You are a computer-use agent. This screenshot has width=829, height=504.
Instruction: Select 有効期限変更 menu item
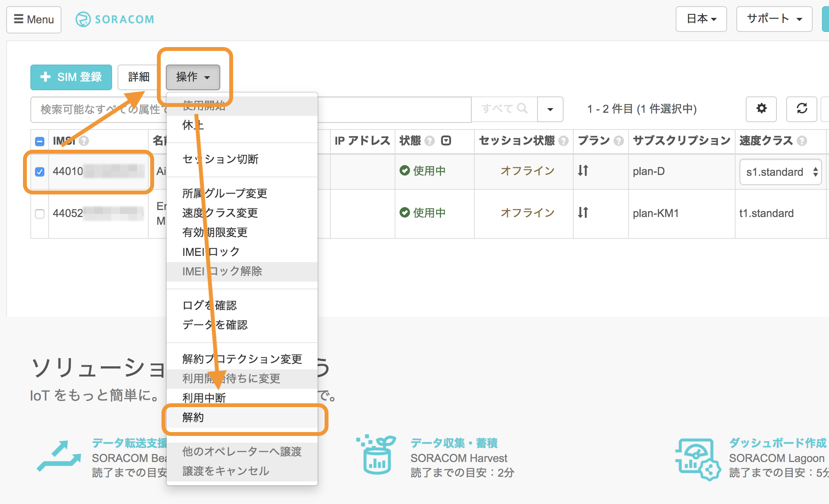(x=242, y=233)
